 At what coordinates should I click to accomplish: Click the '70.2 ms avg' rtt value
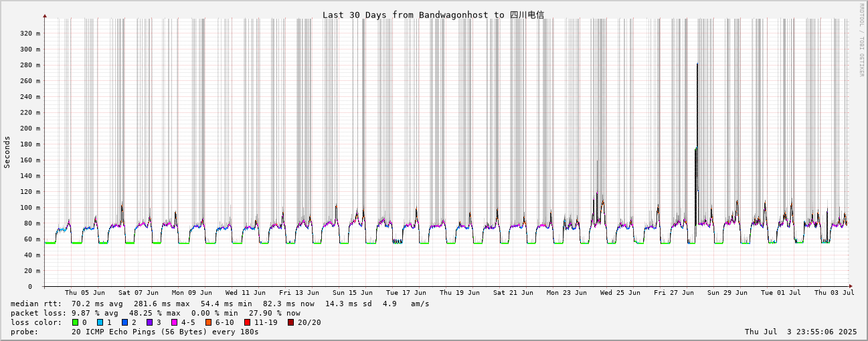click(x=97, y=304)
